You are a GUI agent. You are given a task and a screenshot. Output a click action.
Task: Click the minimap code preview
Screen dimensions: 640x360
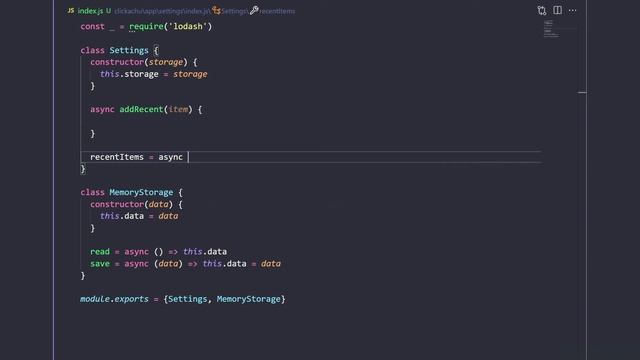pos(551,29)
